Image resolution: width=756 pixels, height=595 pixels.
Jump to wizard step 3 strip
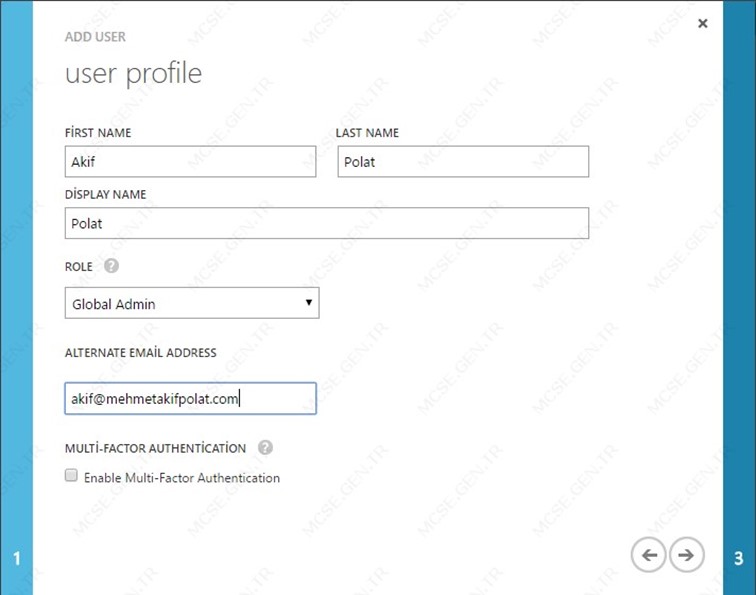pyautogui.click(x=739, y=298)
